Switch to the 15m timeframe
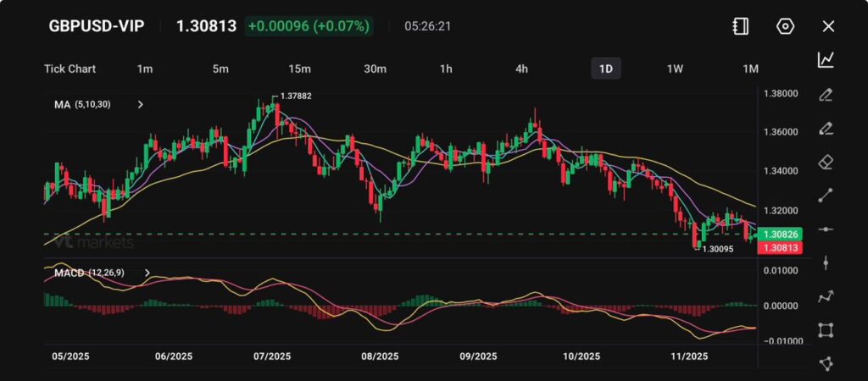Viewport: 868px width, 381px height. 299,69
